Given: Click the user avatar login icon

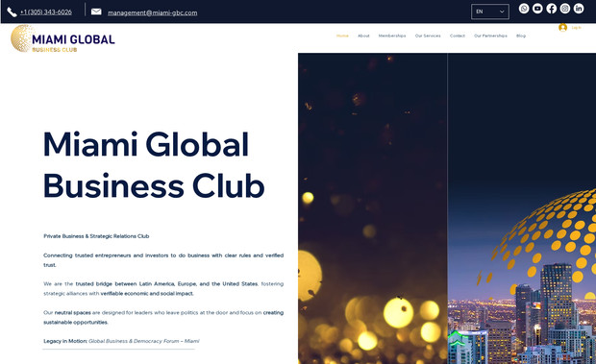Looking at the screenshot, I should click(563, 28).
